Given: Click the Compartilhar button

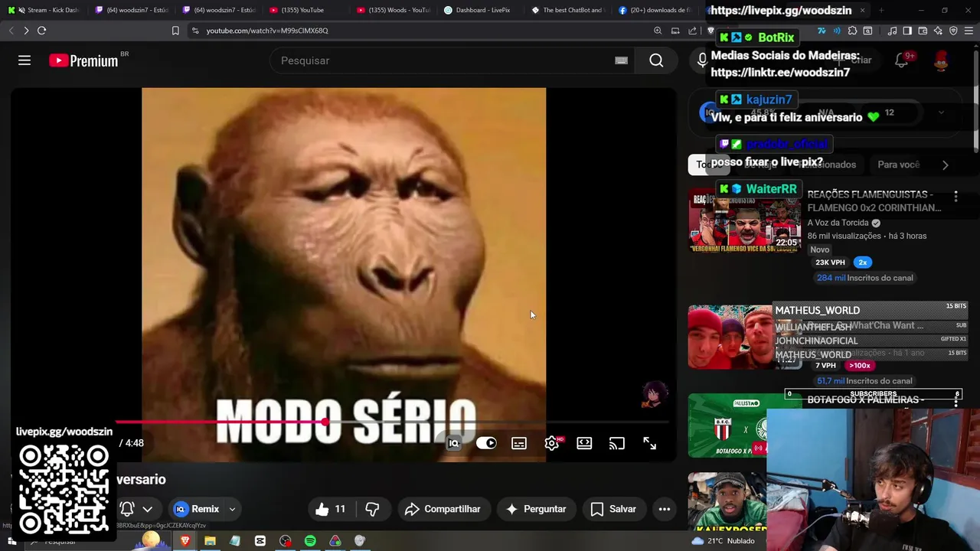Looking at the screenshot, I should [x=443, y=509].
